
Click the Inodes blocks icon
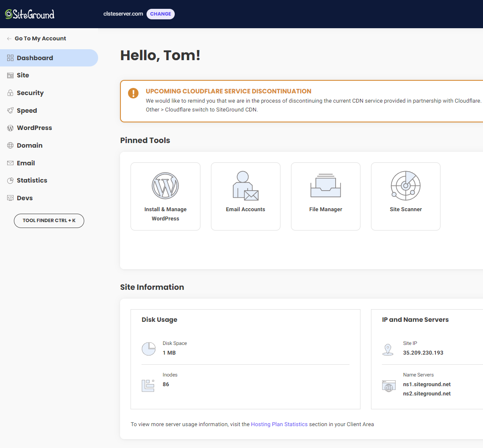click(x=148, y=386)
